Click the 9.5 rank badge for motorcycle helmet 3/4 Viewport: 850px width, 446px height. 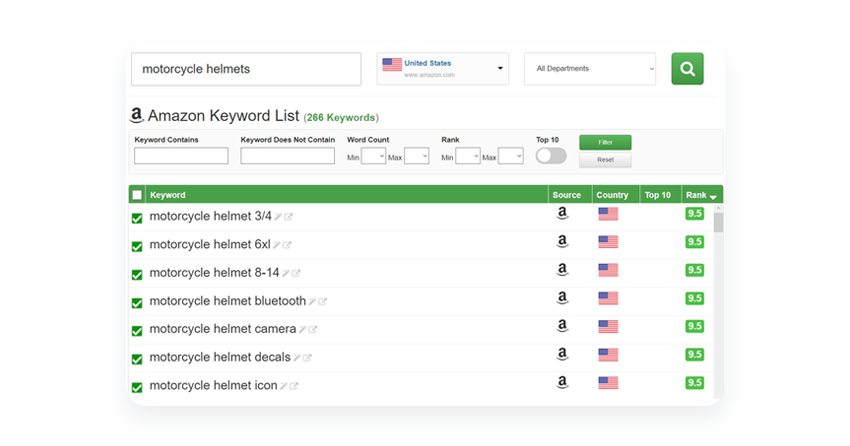694,214
